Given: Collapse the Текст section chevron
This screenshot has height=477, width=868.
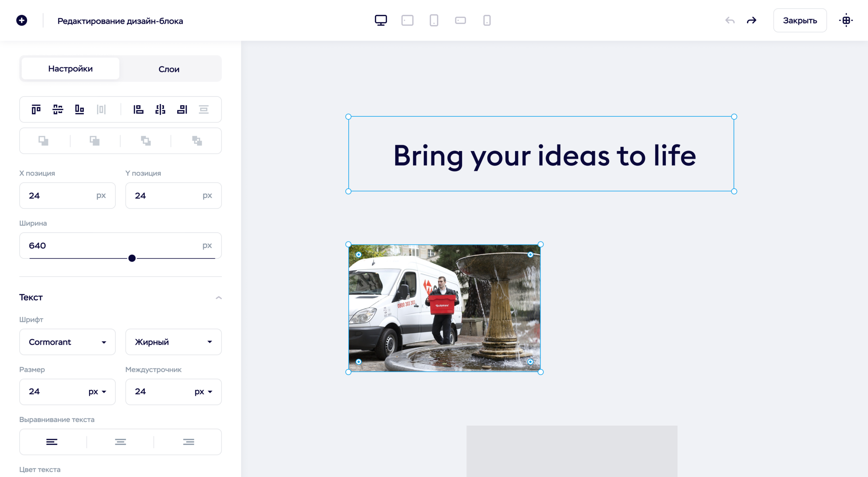Looking at the screenshot, I should point(219,297).
